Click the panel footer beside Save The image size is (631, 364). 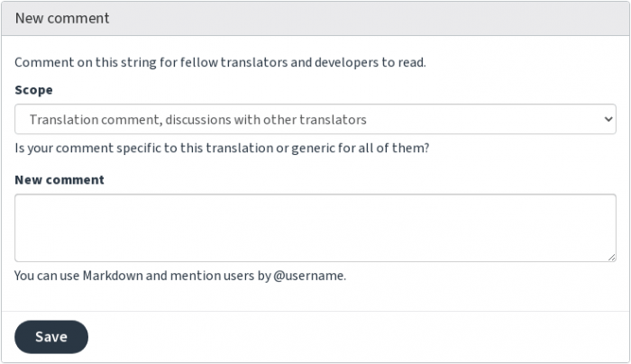pos(358,337)
